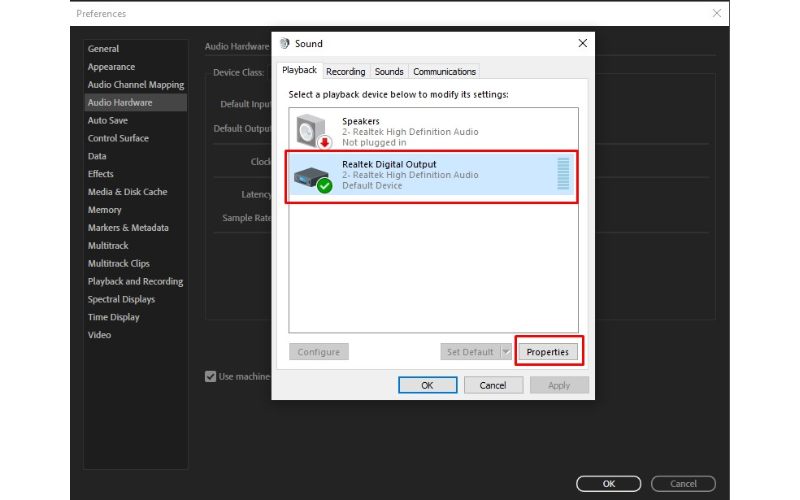The height and width of the screenshot is (500, 800).
Task: Open Properties for the selected device
Action: [548, 352]
